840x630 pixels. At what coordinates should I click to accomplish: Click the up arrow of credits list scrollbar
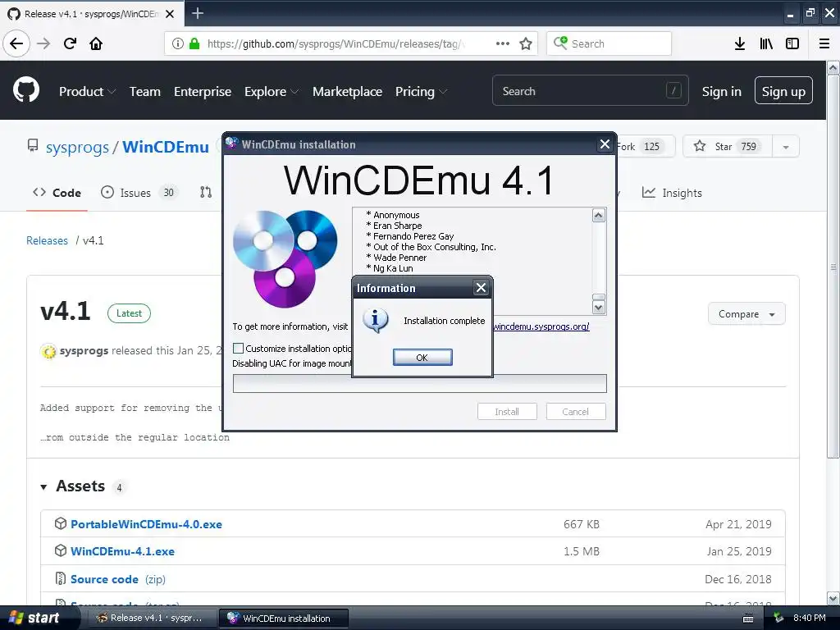(598, 216)
